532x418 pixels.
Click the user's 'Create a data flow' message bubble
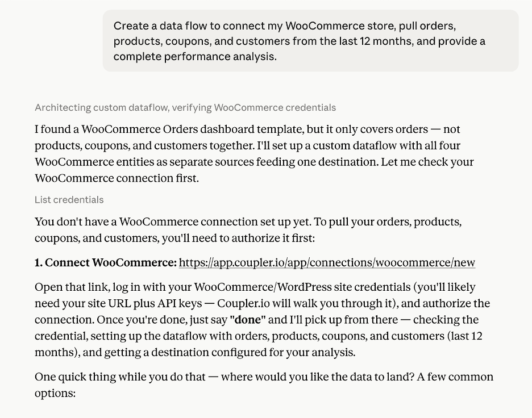coord(310,41)
